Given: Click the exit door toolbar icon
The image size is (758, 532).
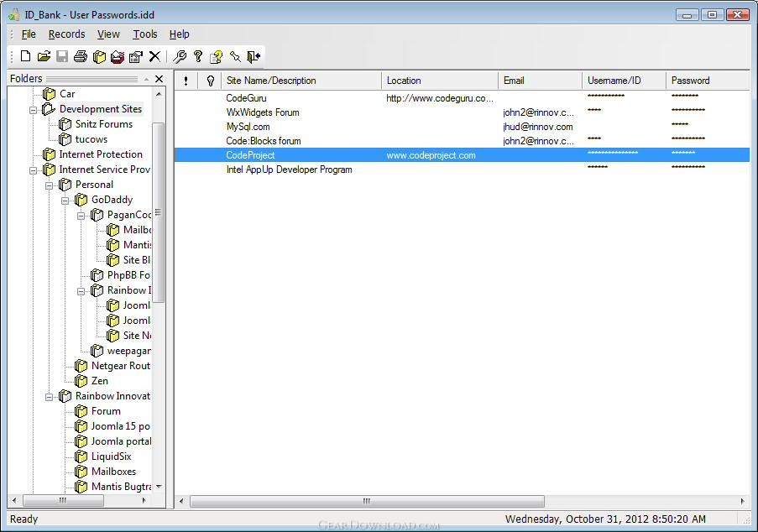Looking at the screenshot, I should (254, 56).
